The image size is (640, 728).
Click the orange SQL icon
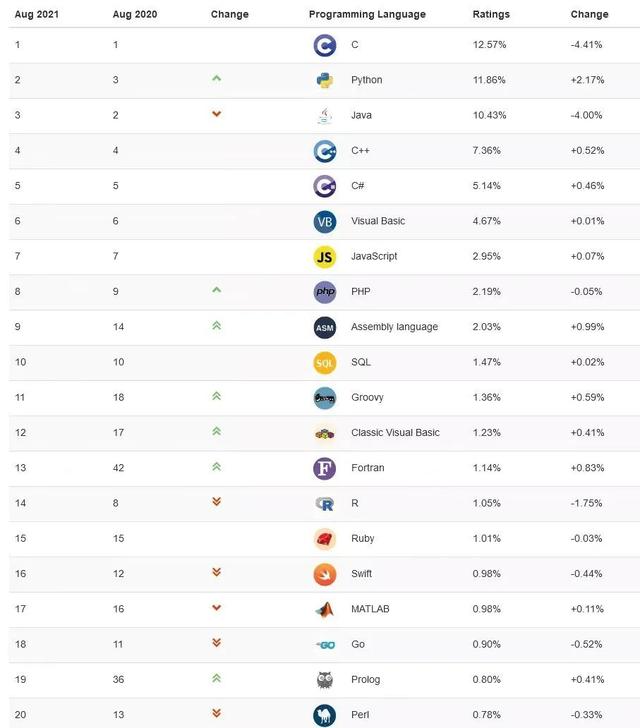[325, 363]
